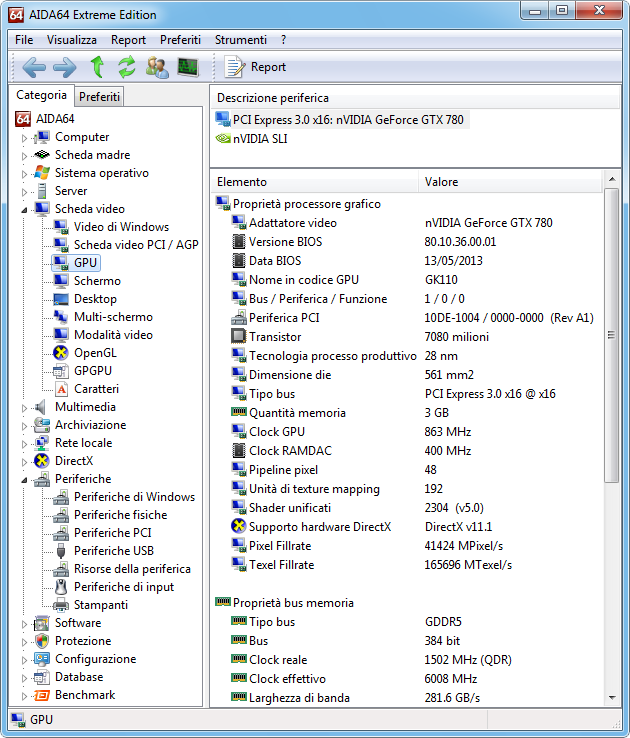Click the Forward arrow toolbar icon

[64, 67]
